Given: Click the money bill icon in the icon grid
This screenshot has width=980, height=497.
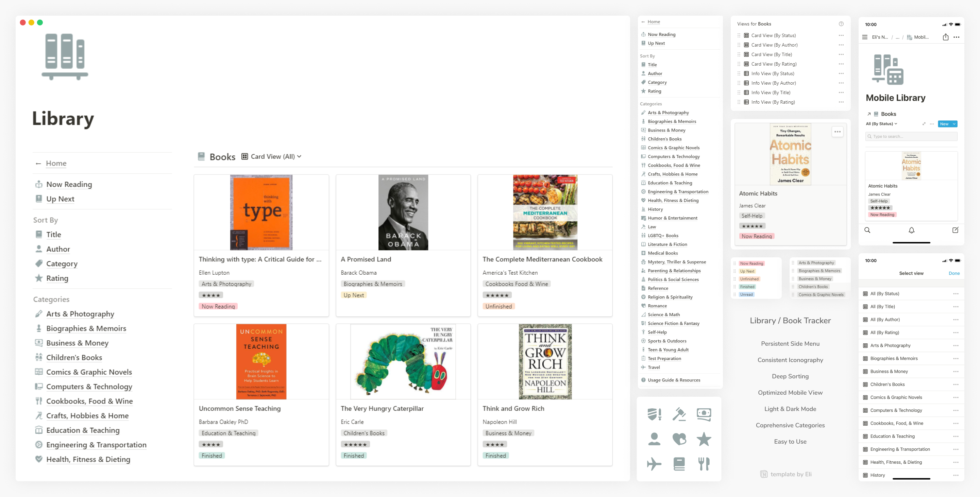Looking at the screenshot, I should (705, 414).
